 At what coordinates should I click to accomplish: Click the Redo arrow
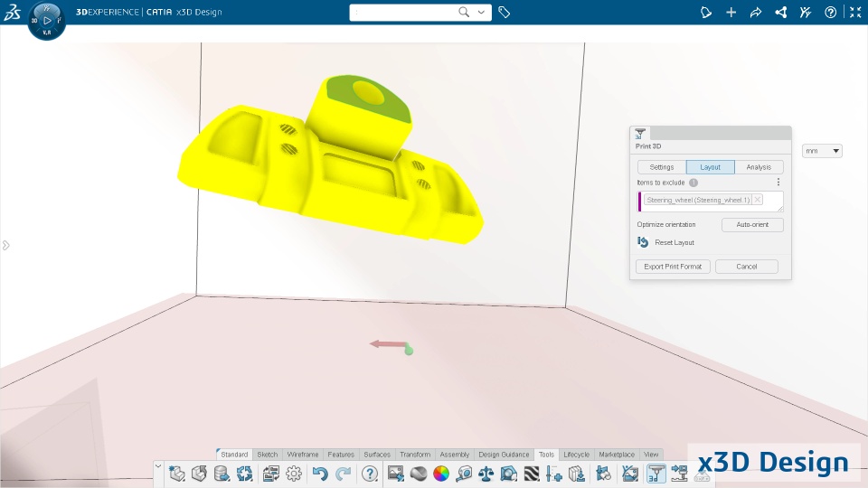click(344, 474)
